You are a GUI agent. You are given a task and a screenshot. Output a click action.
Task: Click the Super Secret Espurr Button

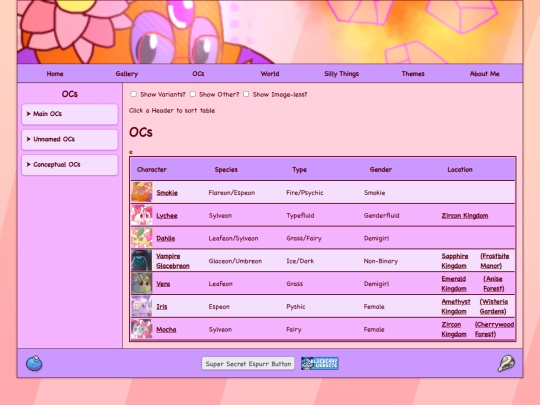(248, 364)
